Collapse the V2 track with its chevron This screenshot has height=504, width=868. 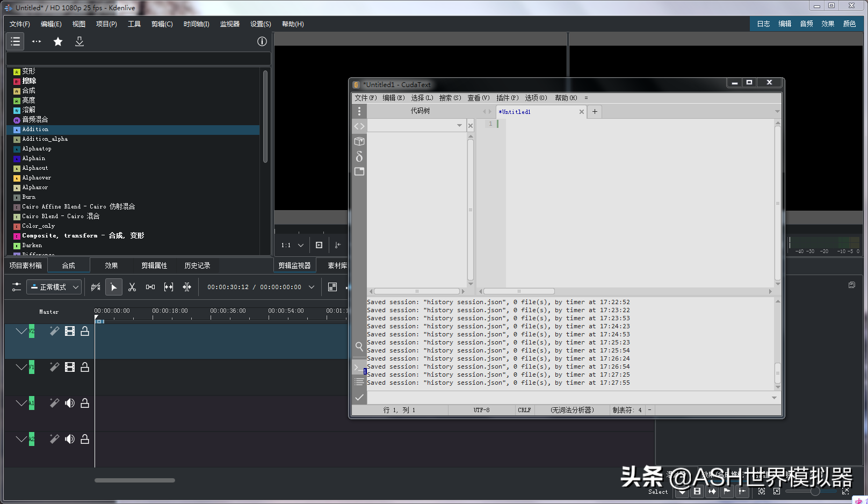tap(21, 332)
